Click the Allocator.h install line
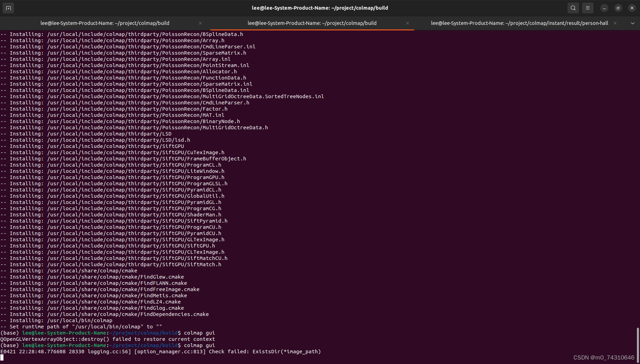 click(x=119, y=72)
